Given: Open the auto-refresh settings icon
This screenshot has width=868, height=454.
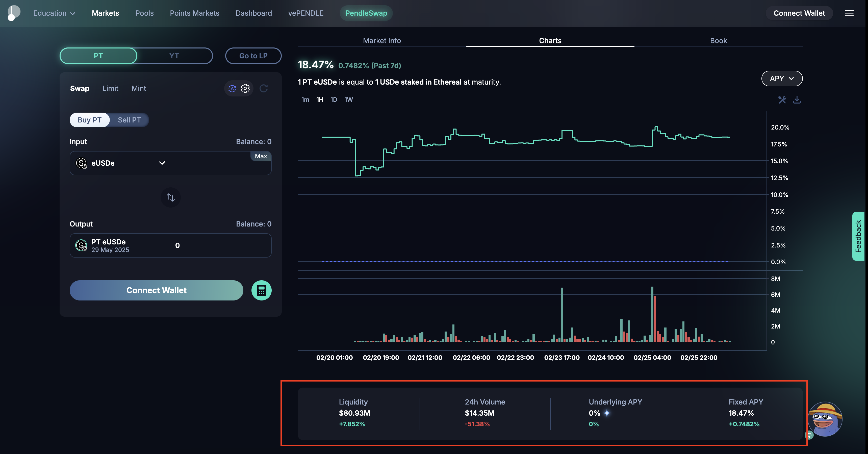Looking at the screenshot, I should pyautogui.click(x=232, y=88).
